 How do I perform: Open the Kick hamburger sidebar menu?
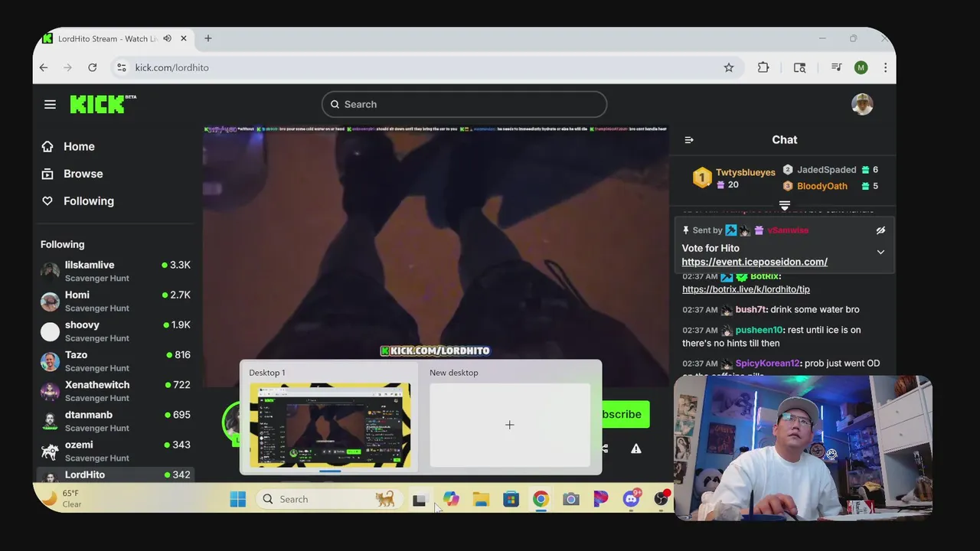[50, 104]
